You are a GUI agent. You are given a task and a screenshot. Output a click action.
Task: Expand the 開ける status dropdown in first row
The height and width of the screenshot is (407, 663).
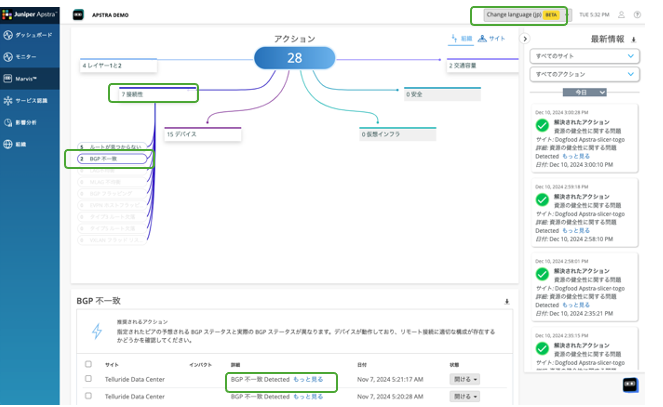pos(465,380)
